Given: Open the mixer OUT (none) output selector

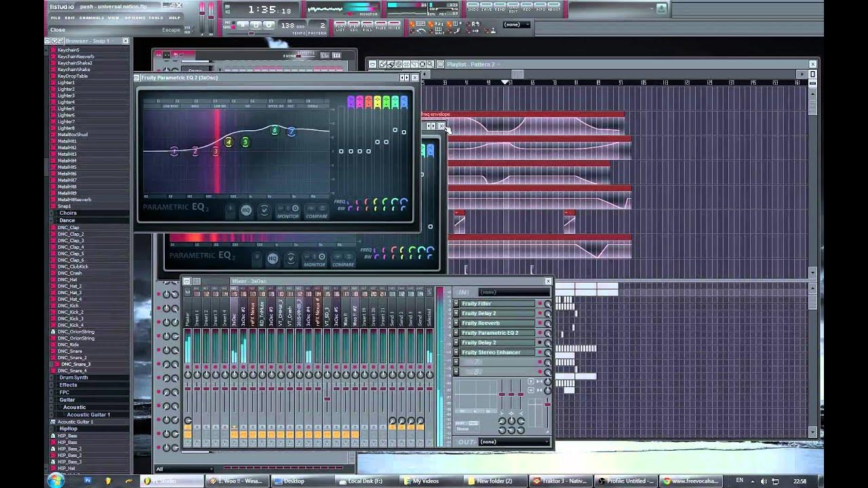Looking at the screenshot, I should [514, 441].
